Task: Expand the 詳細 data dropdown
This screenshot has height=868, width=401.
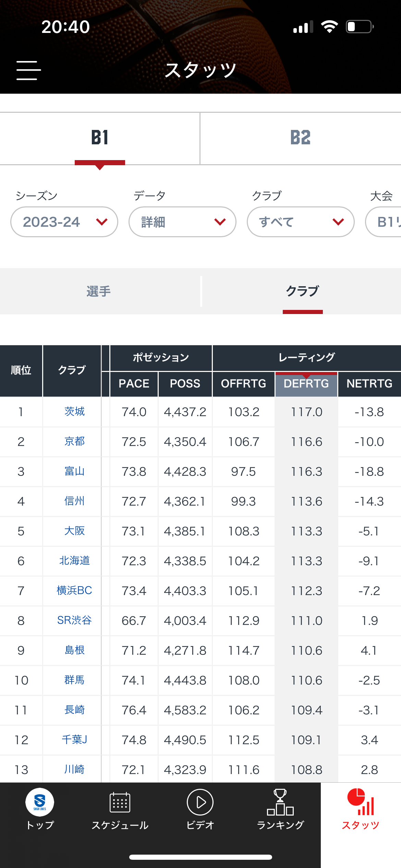Action: pyautogui.click(x=182, y=222)
